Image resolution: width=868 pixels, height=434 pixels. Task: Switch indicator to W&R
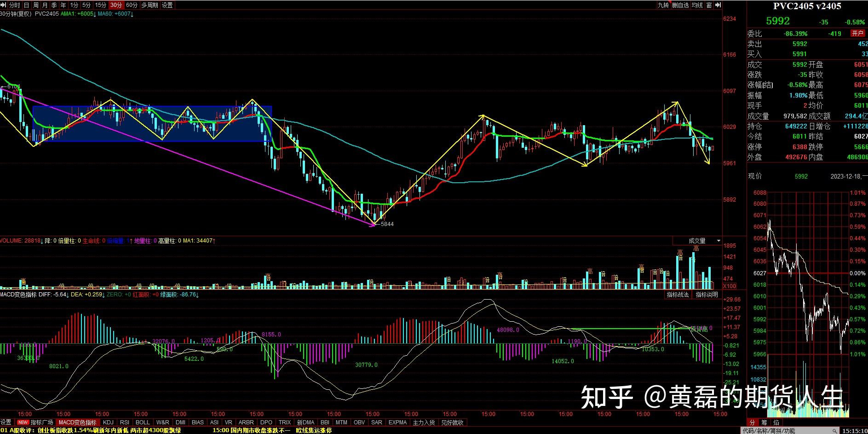pos(162,422)
